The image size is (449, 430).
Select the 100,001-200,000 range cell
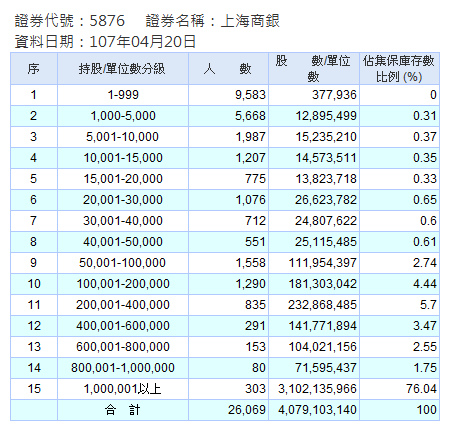click(x=123, y=284)
